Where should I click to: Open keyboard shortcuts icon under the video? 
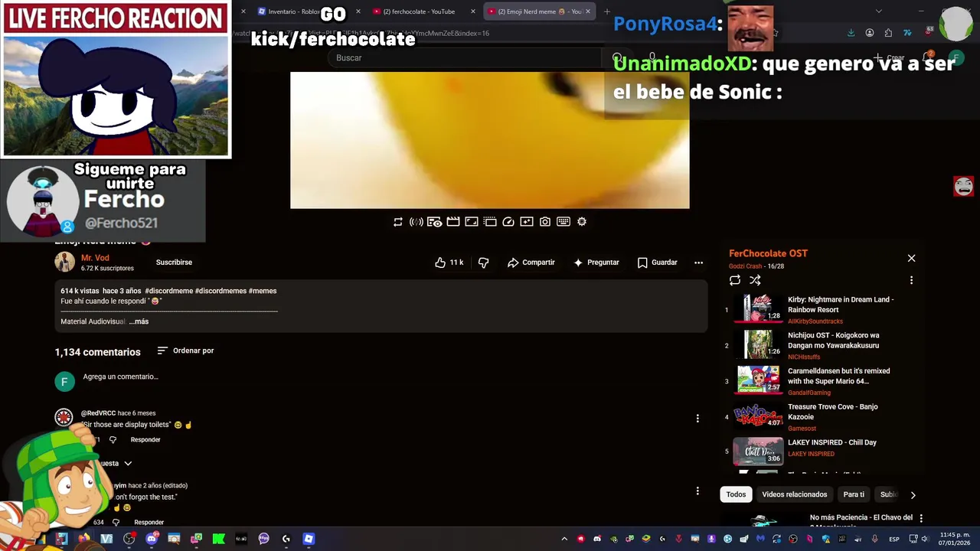click(x=563, y=222)
